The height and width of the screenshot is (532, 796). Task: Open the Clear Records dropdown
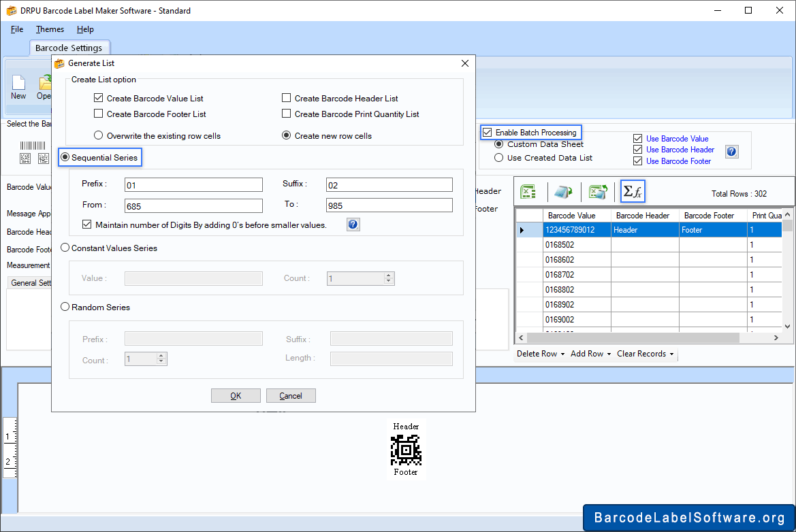(646, 354)
